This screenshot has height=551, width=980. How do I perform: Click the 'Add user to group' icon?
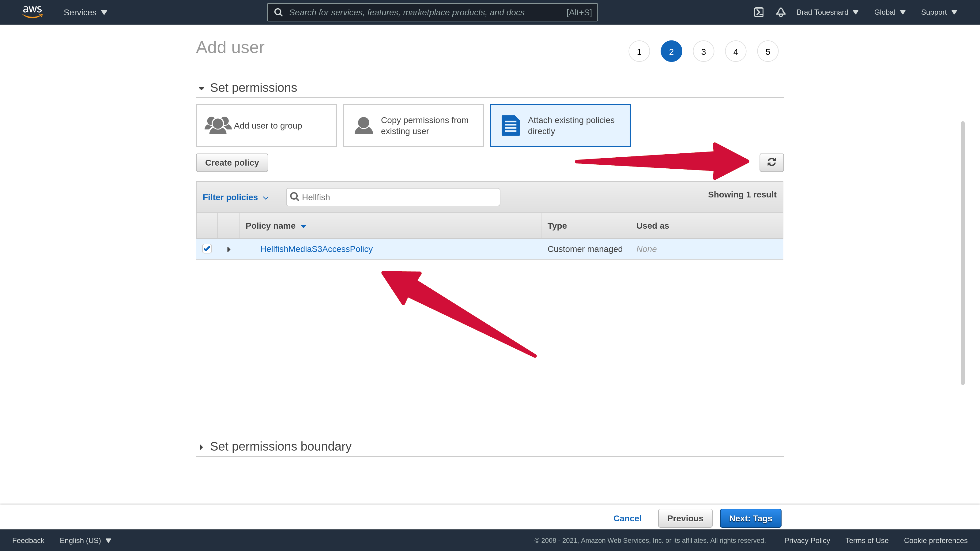tap(217, 125)
